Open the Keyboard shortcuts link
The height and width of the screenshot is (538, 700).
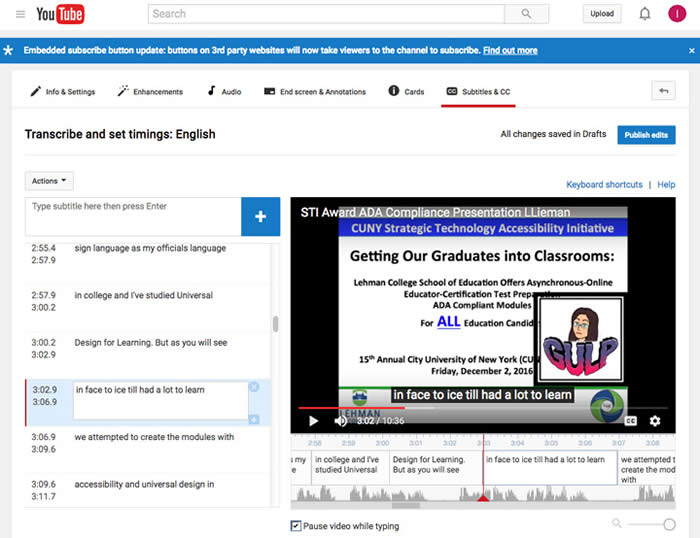(x=604, y=185)
